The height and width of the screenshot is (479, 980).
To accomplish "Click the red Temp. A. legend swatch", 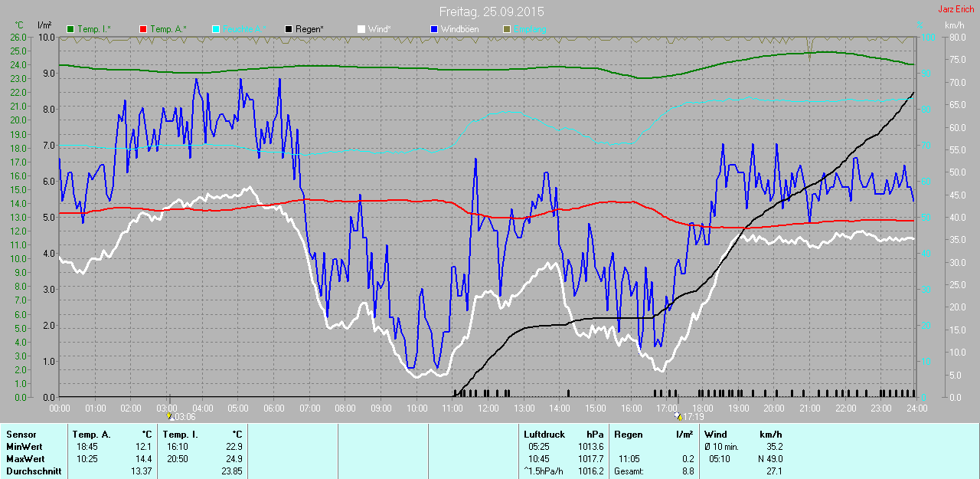I will click(x=143, y=29).
